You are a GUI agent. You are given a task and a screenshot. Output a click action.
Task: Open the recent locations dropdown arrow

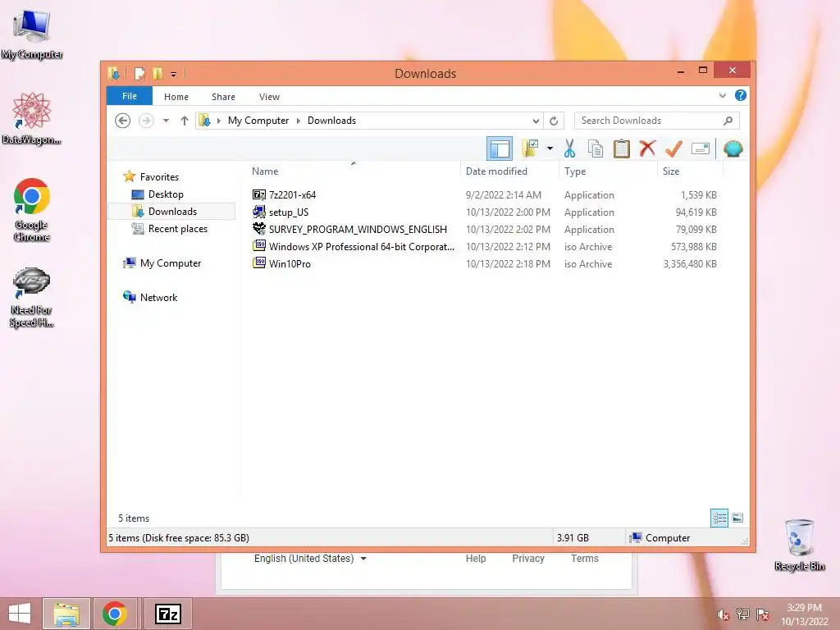(166, 121)
